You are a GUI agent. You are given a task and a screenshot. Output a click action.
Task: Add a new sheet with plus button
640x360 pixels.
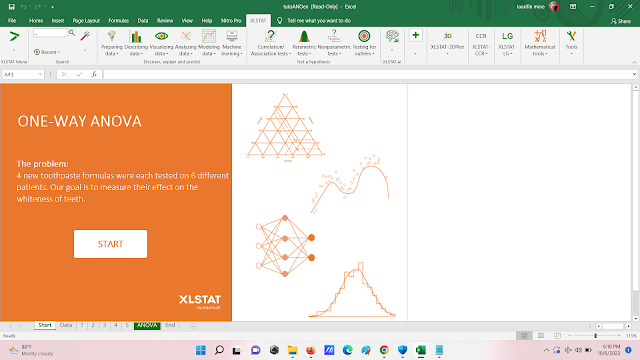[x=193, y=326]
